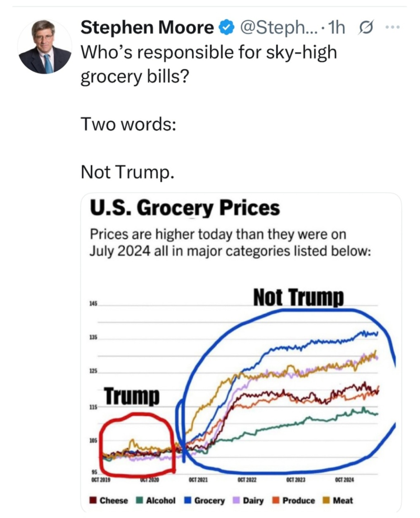This screenshot has width=420, height=518.
Task: Click the "Not Trump" chart annotation
Action: 298,297
